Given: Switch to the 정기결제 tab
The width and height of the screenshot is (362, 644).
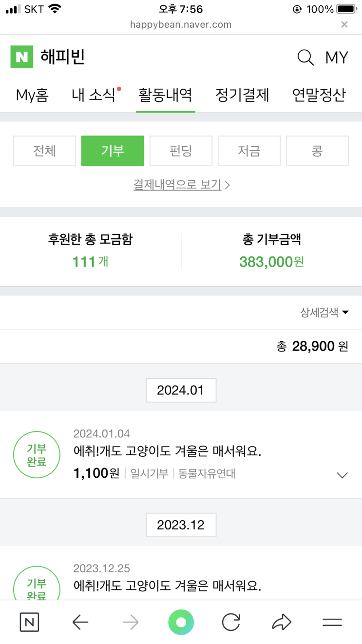Looking at the screenshot, I should pos(242,95).
